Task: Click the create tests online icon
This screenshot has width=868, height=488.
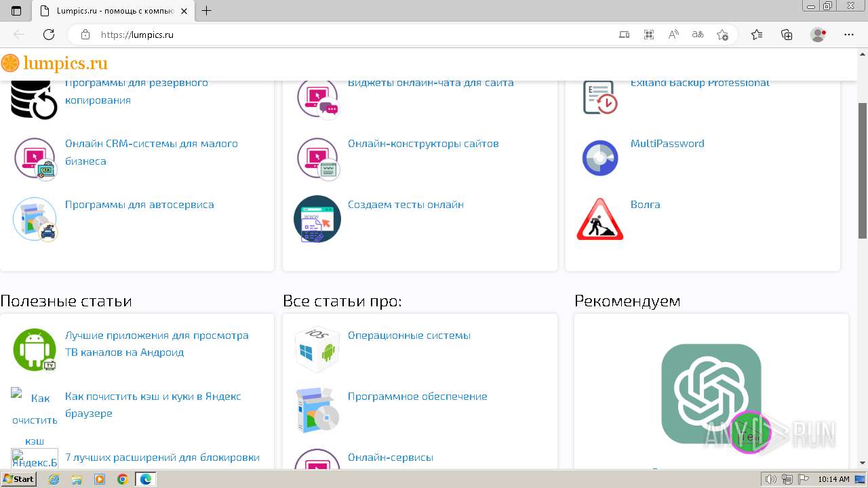Action: 317,219
